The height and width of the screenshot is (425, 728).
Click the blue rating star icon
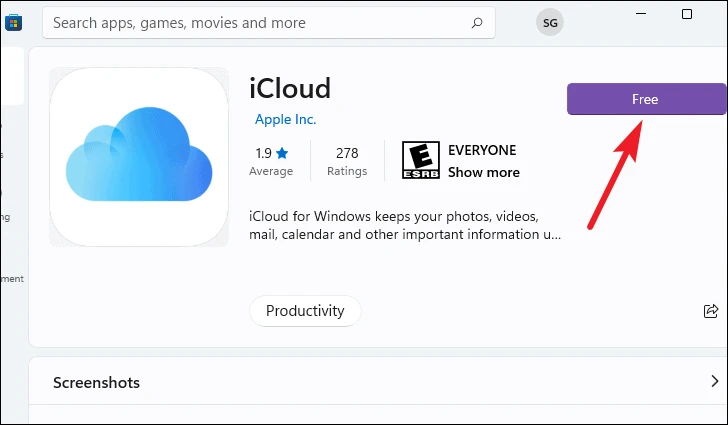point(282,153)
